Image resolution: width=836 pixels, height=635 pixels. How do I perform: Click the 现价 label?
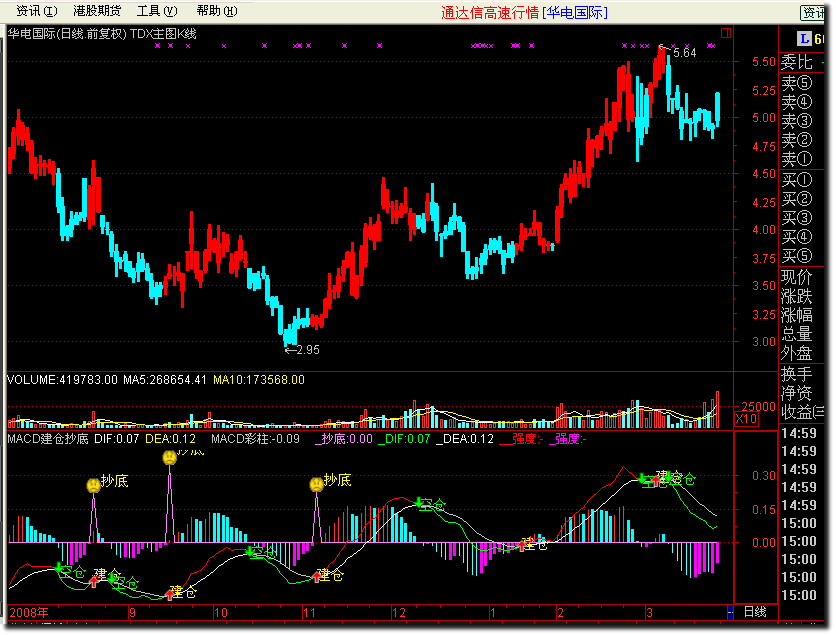(x=797, y=277)
